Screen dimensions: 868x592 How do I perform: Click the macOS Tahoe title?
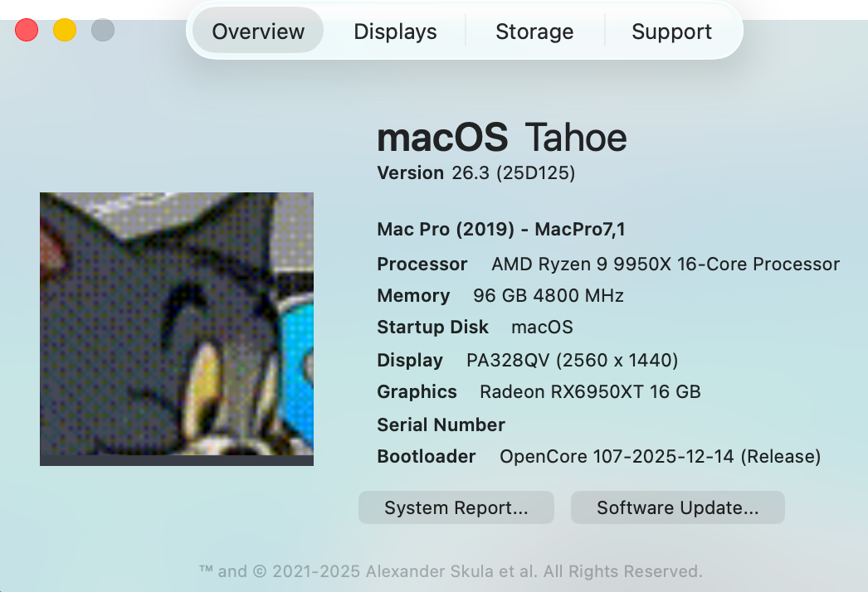501,138
